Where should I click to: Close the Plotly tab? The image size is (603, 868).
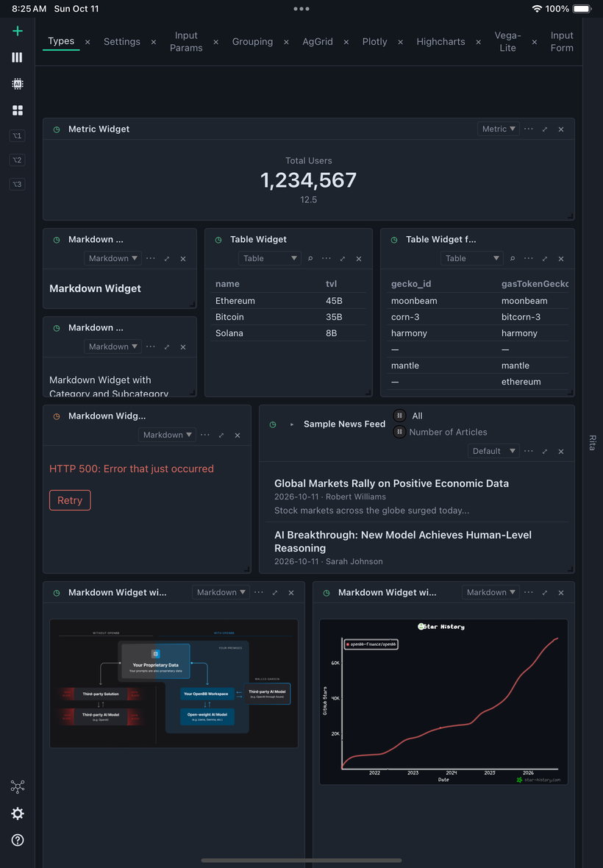[x=401, y=42]
